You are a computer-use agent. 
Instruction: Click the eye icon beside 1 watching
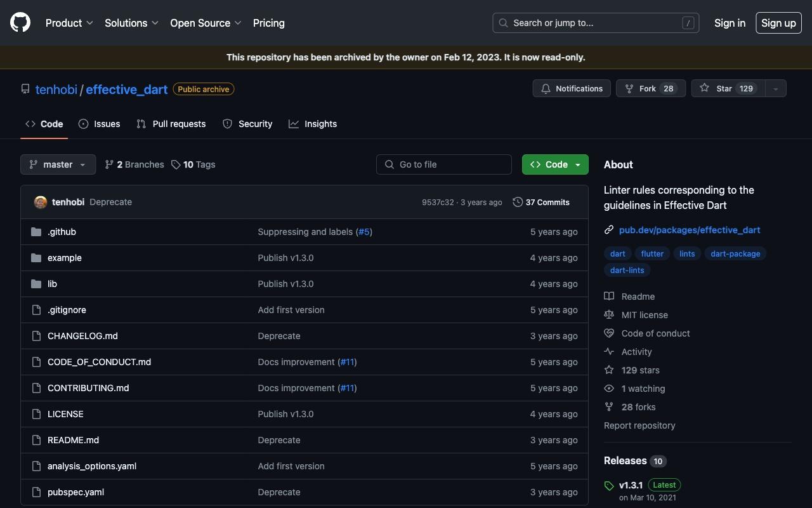[x=609, y=389]
